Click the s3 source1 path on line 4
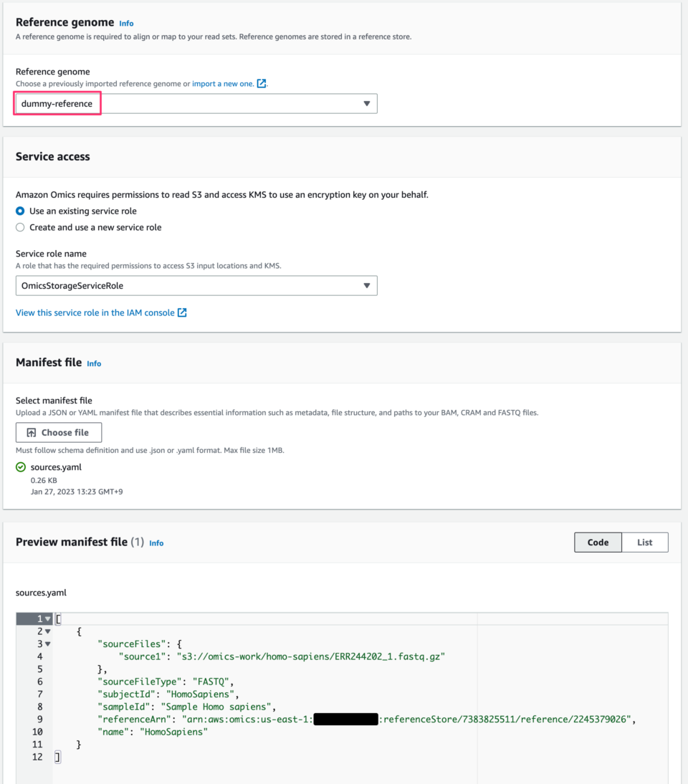 click(310, 656)
